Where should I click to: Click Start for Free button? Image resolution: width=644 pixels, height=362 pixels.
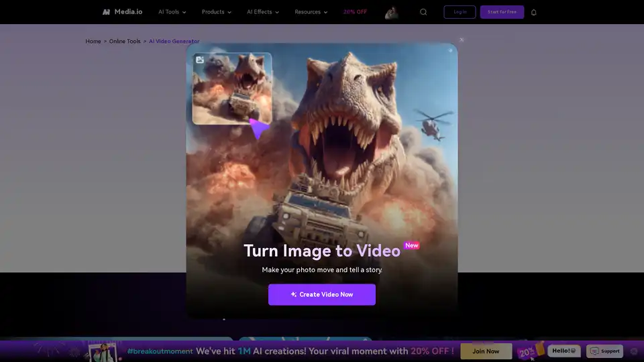pyautogui.click(x=502, y=12)
